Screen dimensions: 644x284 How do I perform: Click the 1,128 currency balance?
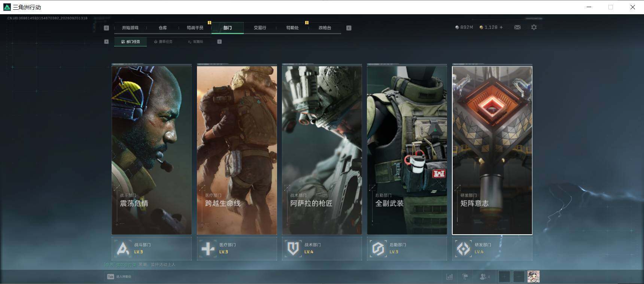[491, 27]
